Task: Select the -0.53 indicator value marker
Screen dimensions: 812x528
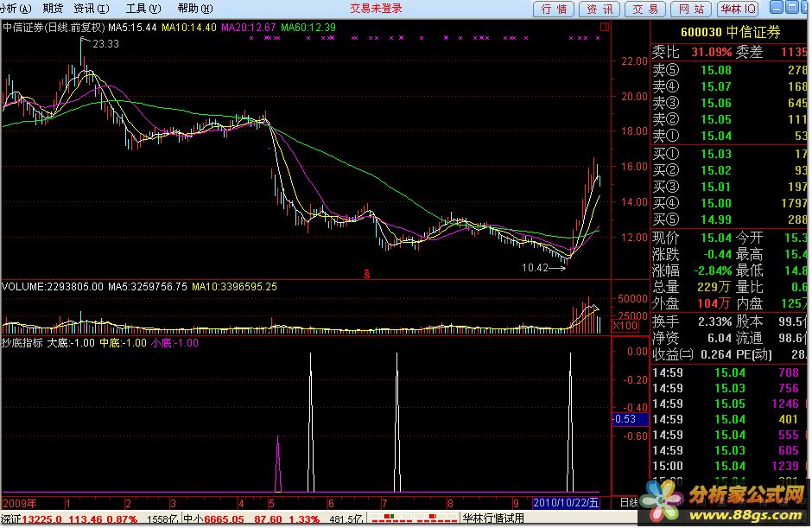Action: [631, 418]
